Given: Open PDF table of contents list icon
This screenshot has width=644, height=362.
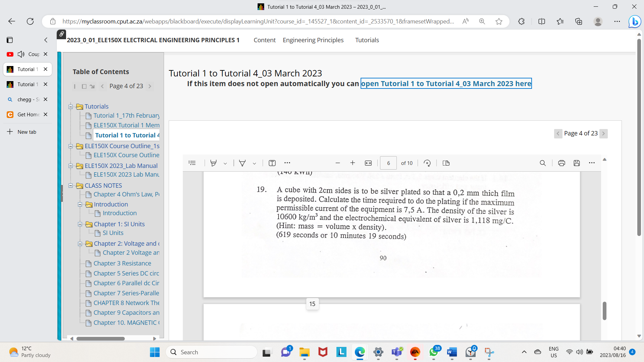Looking at the screenshot, I should (192, 163).
